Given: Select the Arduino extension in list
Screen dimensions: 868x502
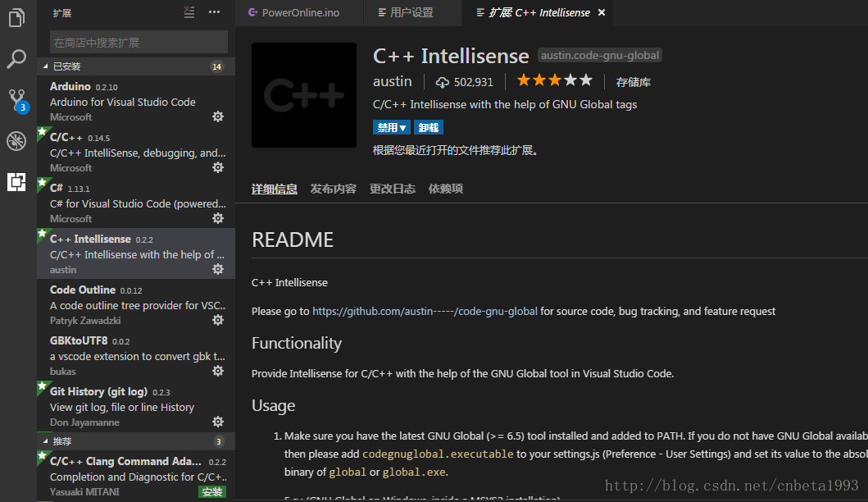Looking at the screenshot, I should coord(136,102).
